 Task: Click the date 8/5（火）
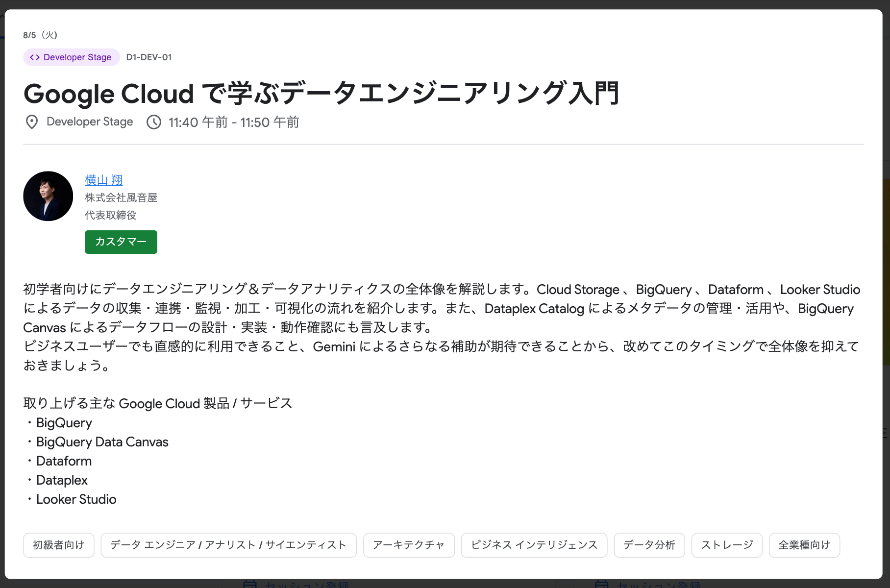(40, 35)
